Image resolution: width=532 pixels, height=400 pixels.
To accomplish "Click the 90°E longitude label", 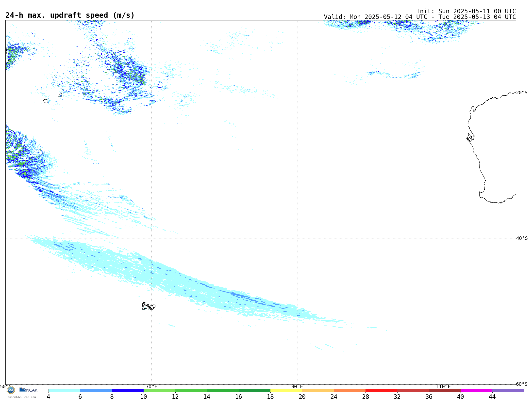I will pos(297,387).
